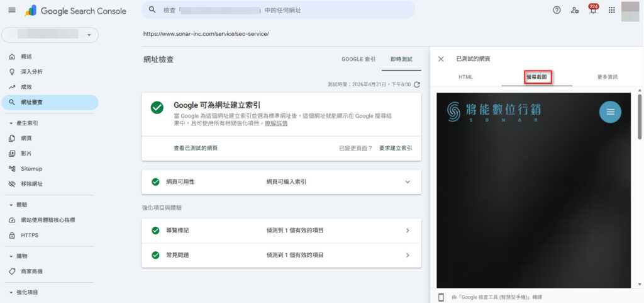The image size is (644, 303).
Task: Select 網址審查 URL inspection item
Action: point(50,103)
